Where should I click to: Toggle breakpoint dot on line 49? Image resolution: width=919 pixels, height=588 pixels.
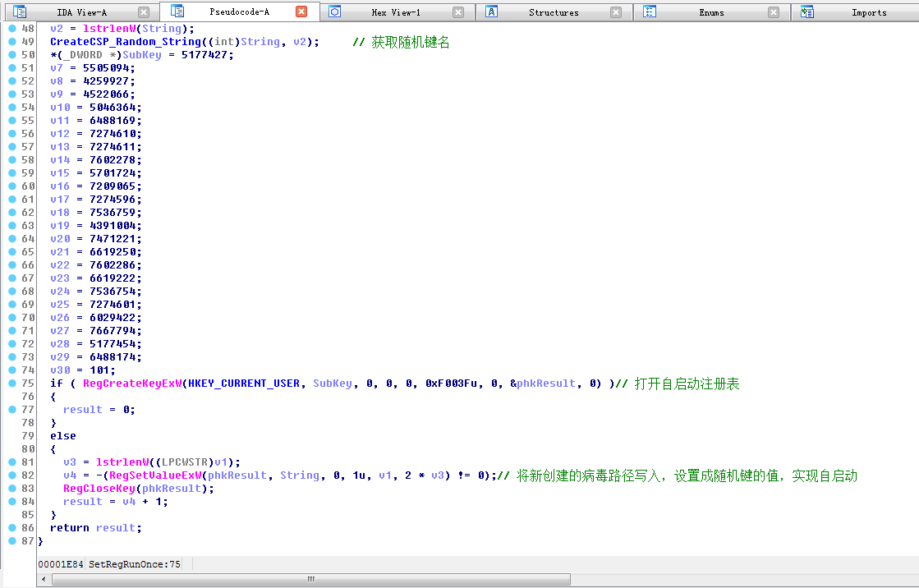pyautogui.click(x=12, y=42)
